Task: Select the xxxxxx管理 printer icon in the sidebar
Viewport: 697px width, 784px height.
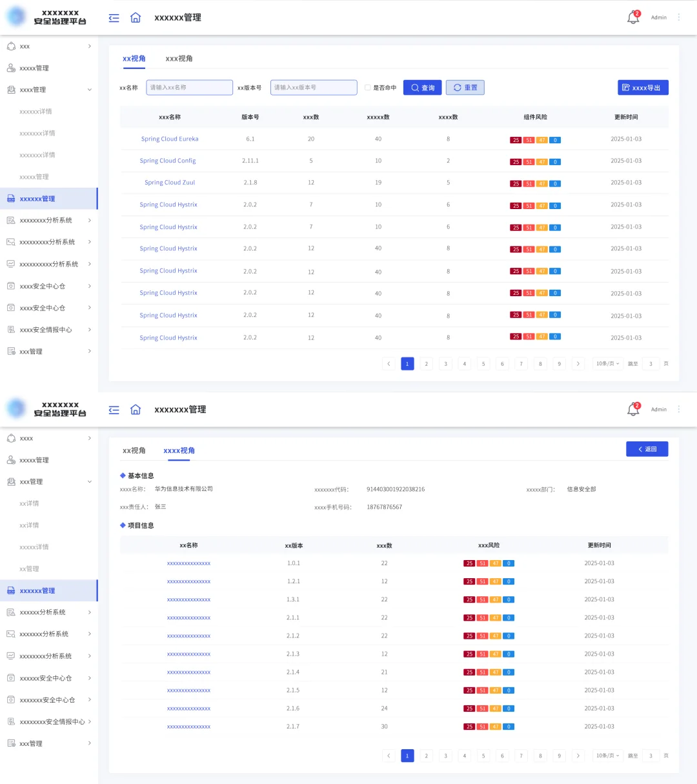Action: point(12,198)
